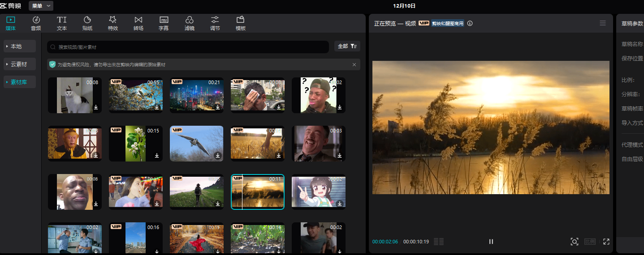Open the 特效 effects panel
Viewport: 644px width, 255px height.
(113, 23)
